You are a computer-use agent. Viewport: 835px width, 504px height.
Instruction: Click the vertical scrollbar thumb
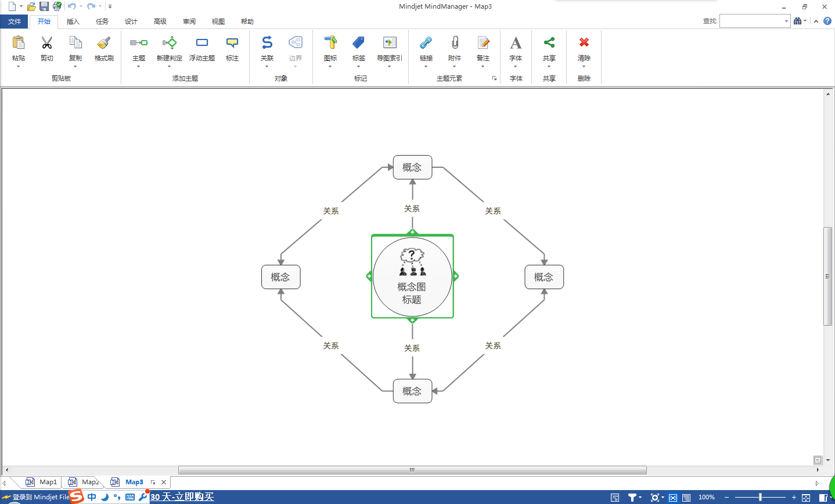pos(828,276)
